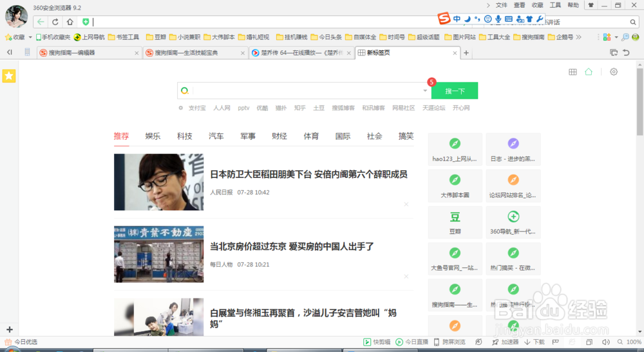Switch to 搜狗指南—生活技能宝典 tab
Viewport: 644px width, 352px height.
195,53
